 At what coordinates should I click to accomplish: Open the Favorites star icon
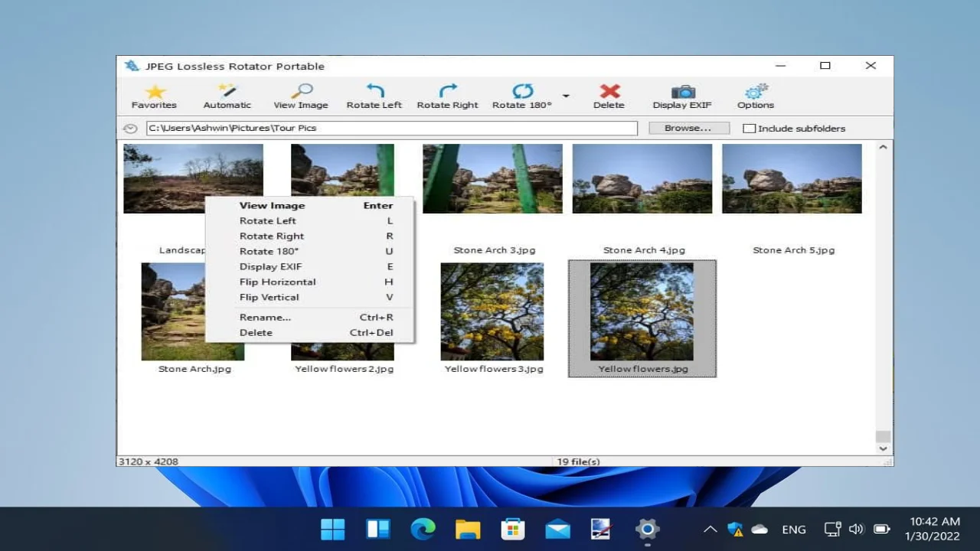point(154,92)
